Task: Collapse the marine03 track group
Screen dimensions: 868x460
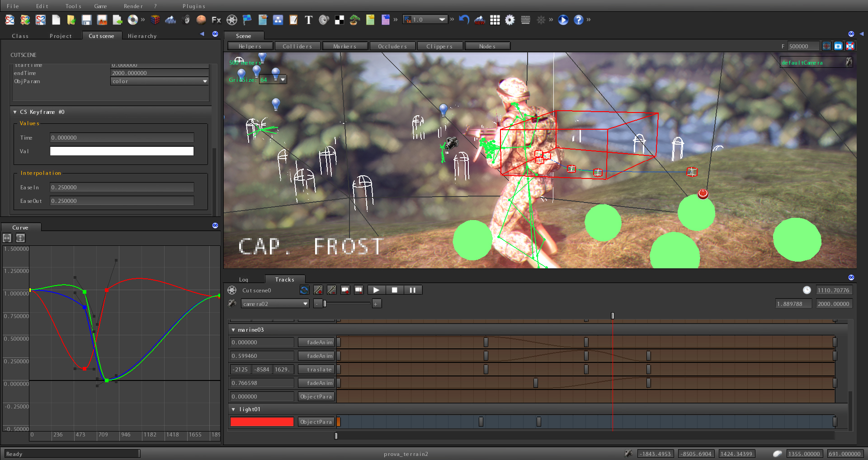Action: [233, 330]
